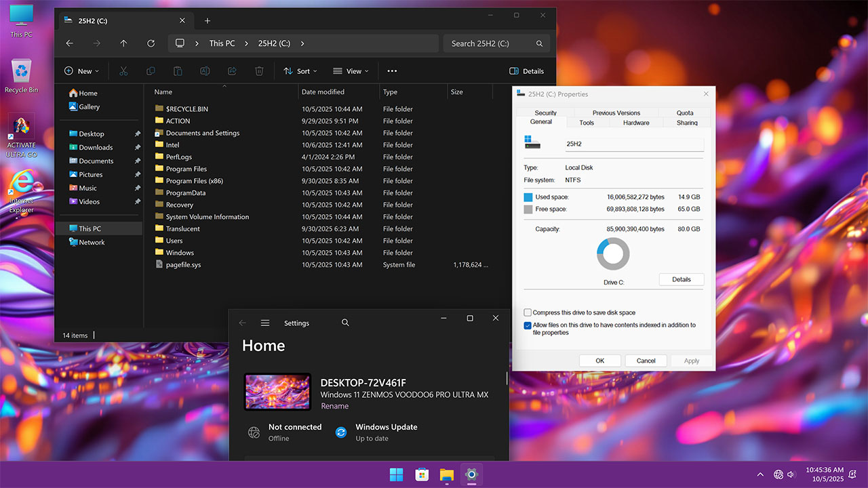Open Recycle Bin desktop icon
The height and width of the screenshot is (488, 868).
pos(22,75)
